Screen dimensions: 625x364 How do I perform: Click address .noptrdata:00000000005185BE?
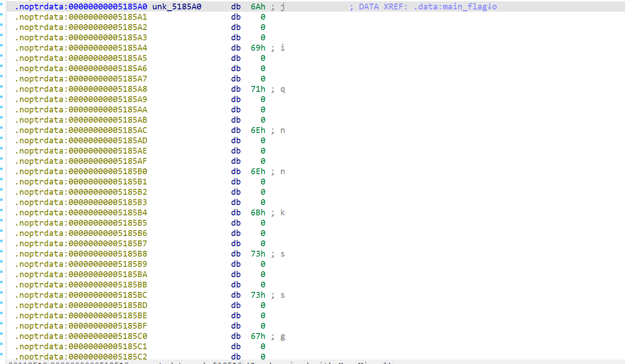pos(81,316)
